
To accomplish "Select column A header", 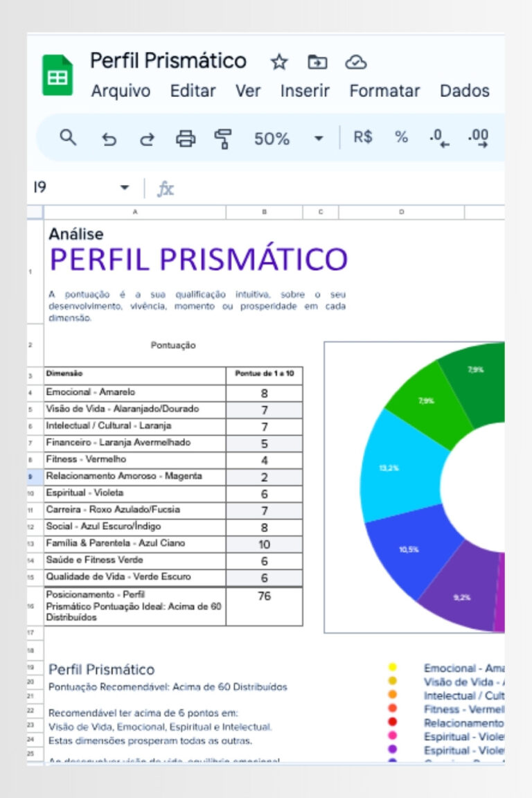I will point(135,212).
